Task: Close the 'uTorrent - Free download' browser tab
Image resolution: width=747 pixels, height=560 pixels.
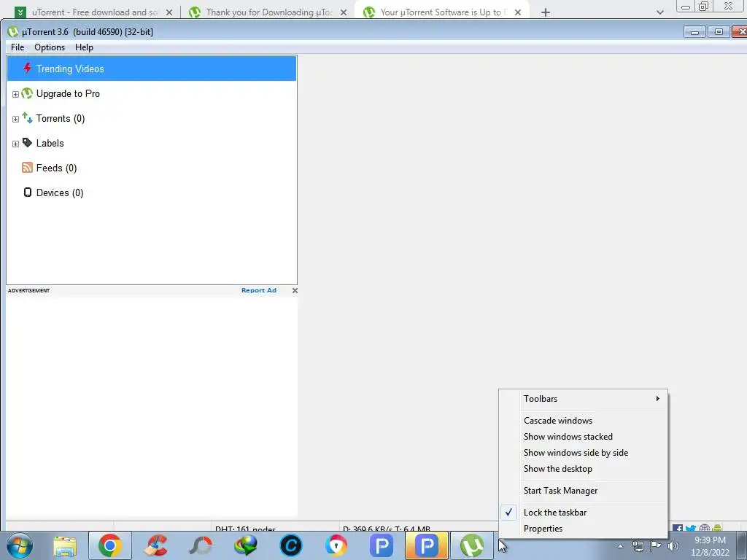Action: click(x=169, y=12)
